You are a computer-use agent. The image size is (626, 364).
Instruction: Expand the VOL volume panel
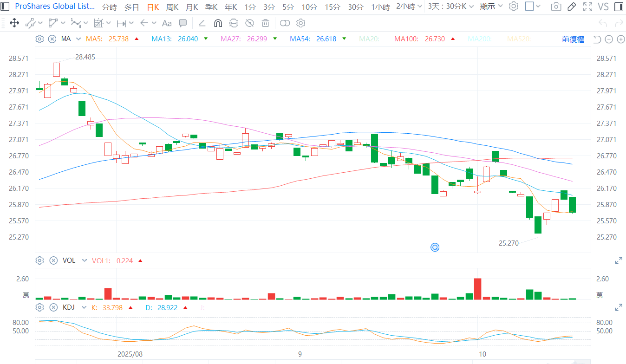619,261
